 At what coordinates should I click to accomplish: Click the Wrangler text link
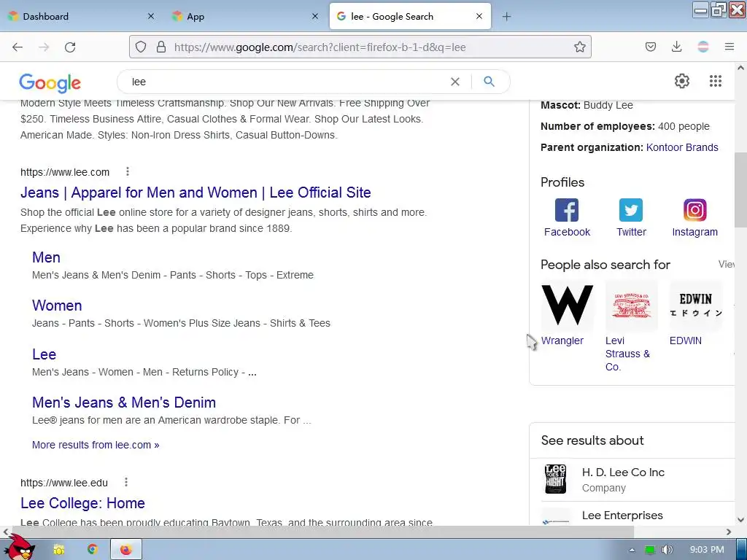562,341
